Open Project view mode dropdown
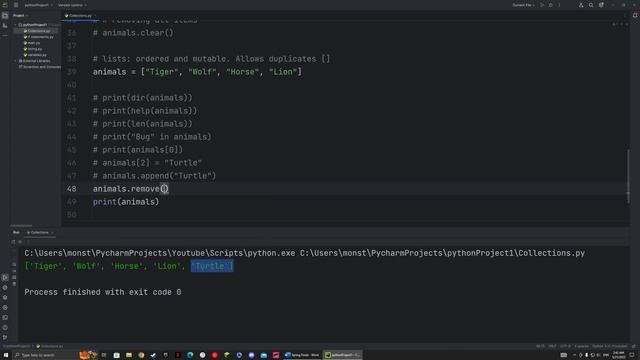The image size is (640, 360). pos(20,16)
